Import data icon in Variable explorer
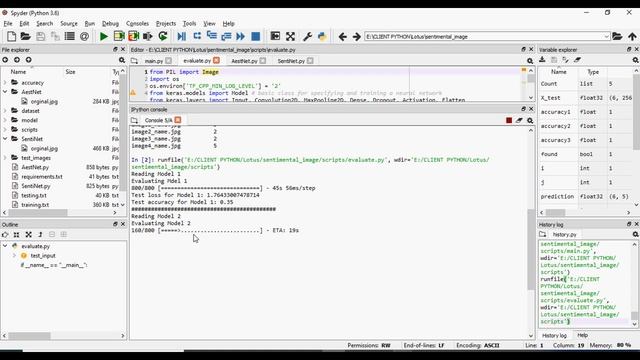Viewport: 640px width, 360px height. [x=542, y=60]
